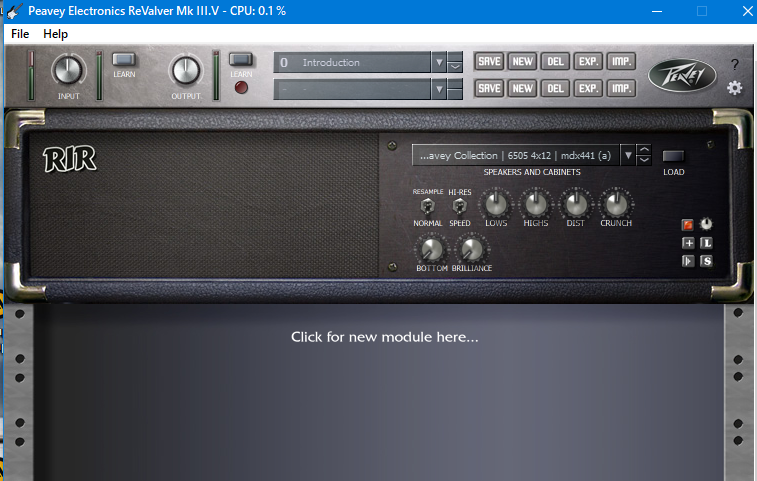This screenshot has height=481, width=757.
Task: Click the HIGHS knob
Action: tap(535, 204)
